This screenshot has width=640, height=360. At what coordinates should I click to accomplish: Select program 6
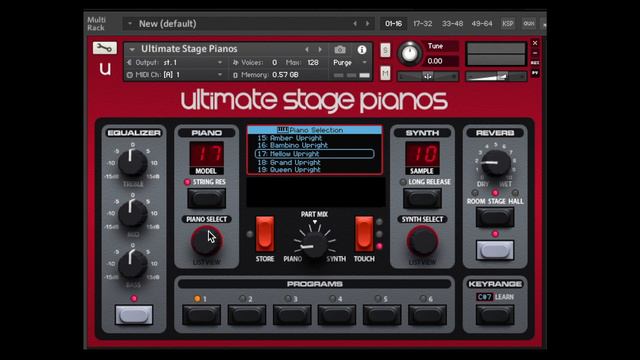point(427,315)
